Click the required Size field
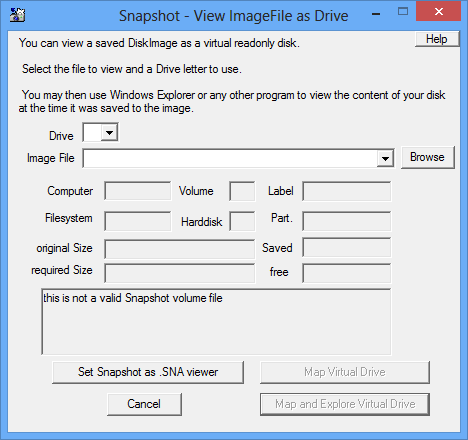 point(180,273)
